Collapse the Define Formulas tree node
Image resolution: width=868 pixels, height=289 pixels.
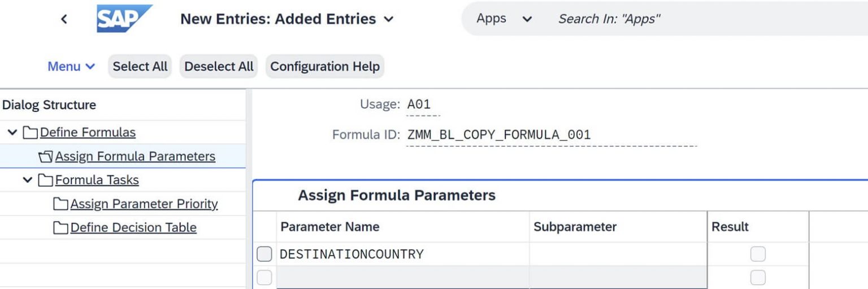pyautogui.click(x=12, y=133)
